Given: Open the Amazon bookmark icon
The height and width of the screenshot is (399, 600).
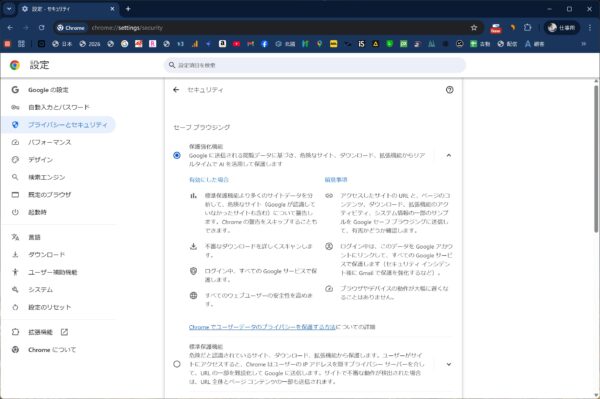Looking at the screenshot, I should point(222,44).
